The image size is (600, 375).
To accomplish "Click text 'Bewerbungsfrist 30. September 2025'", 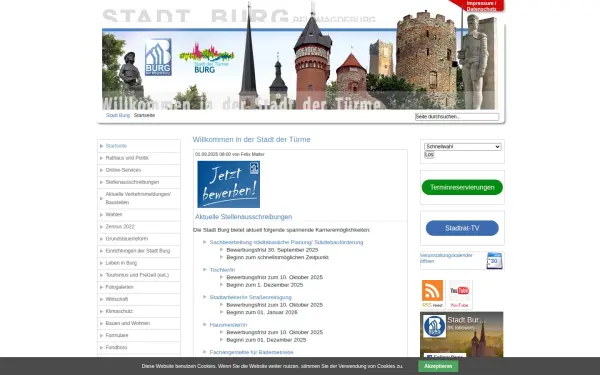I will click(x=272, y=250).
